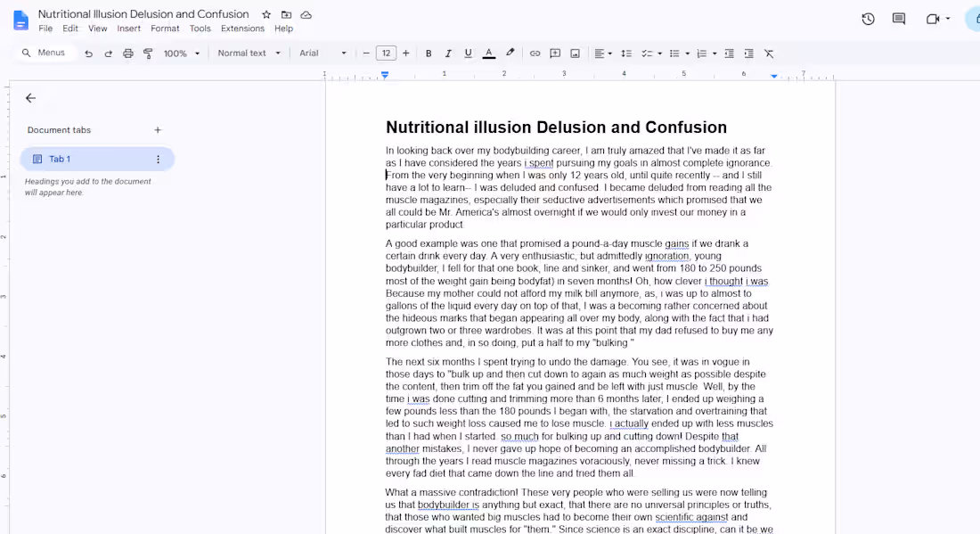Viewport: 980px width, 534px height.
Task: Toggle underline formatting
Action: (x=468, y=53)
